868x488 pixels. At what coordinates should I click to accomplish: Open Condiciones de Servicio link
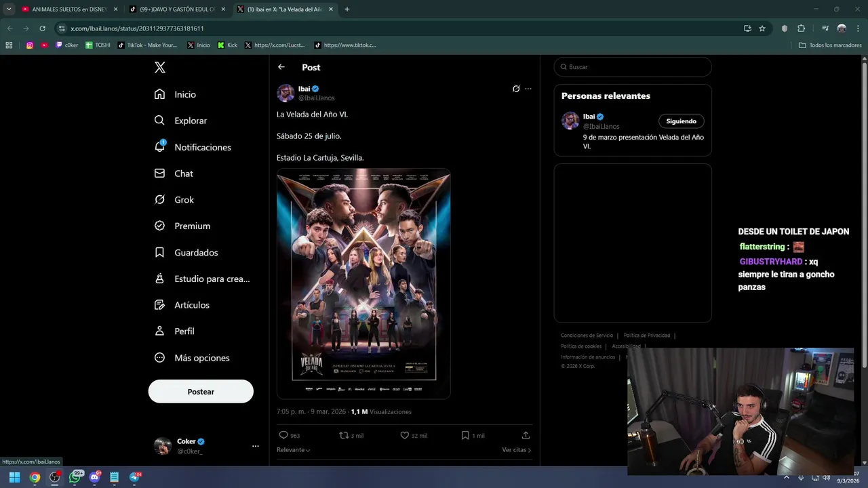pos(587,335)
